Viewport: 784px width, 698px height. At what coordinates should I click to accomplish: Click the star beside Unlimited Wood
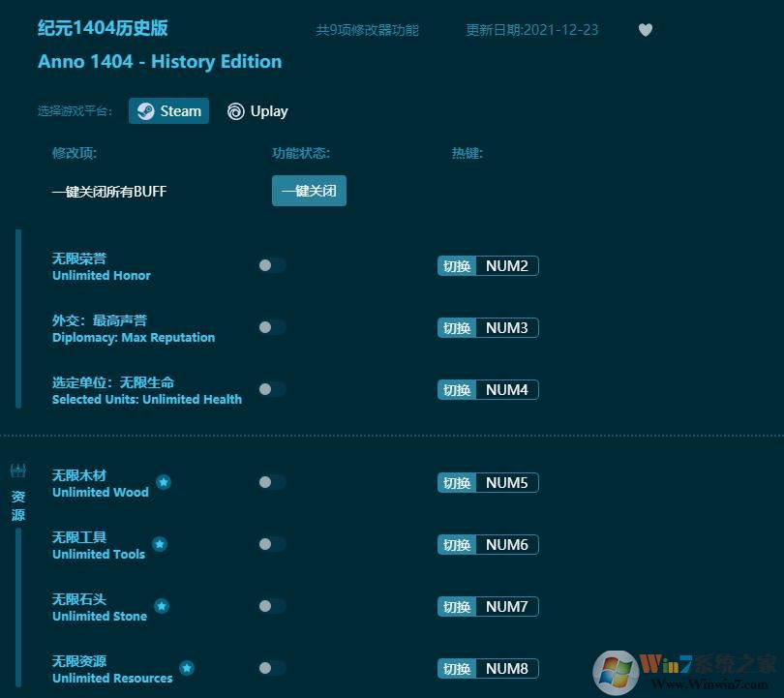pos(163,483)
